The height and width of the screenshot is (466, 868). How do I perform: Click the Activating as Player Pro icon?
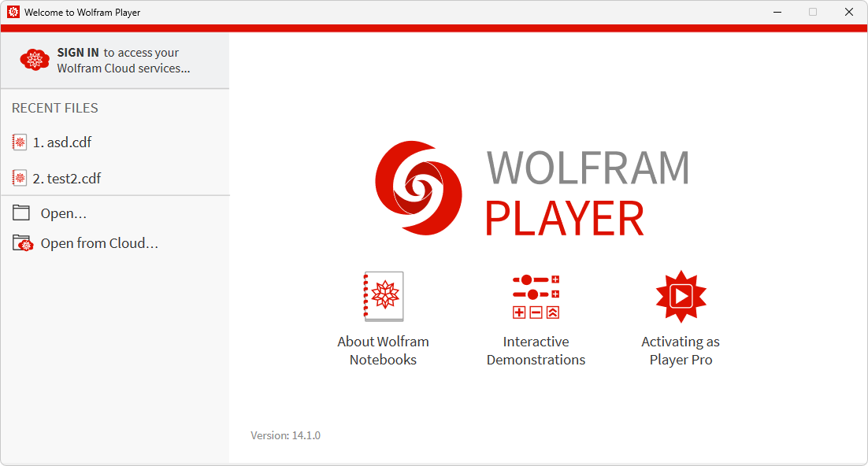[681, 297]
